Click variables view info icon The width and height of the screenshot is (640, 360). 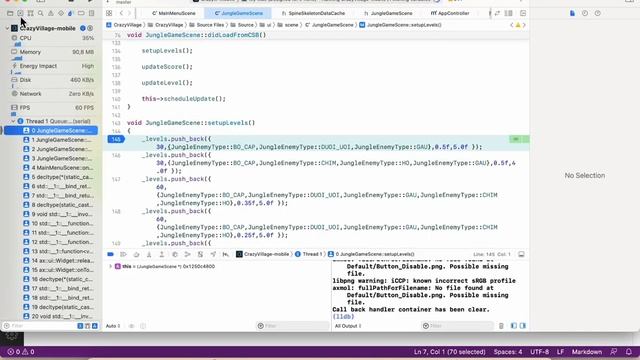(143, 326)
